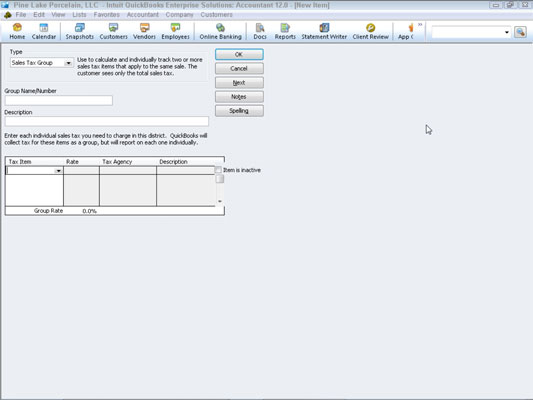Open the Tax Item dropdown arrow
The image size is (533, 400).
pos(58,171)
